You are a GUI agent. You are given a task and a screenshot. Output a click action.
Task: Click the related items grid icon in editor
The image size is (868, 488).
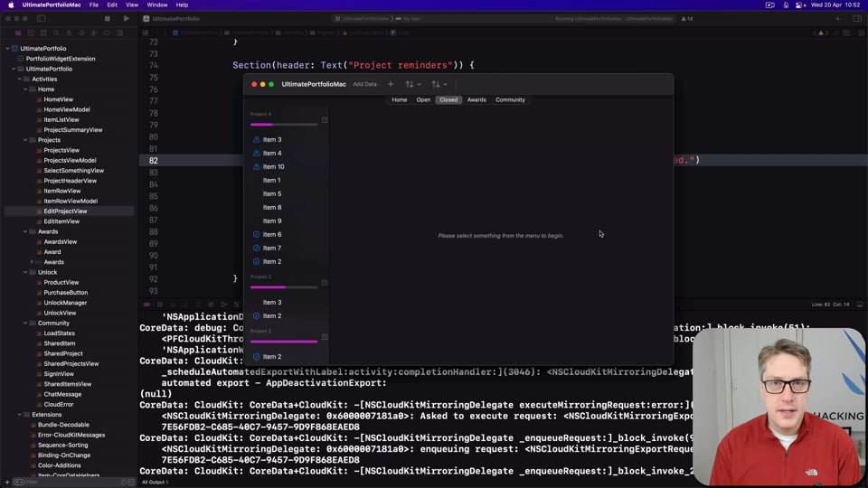[x=146, y=33]
